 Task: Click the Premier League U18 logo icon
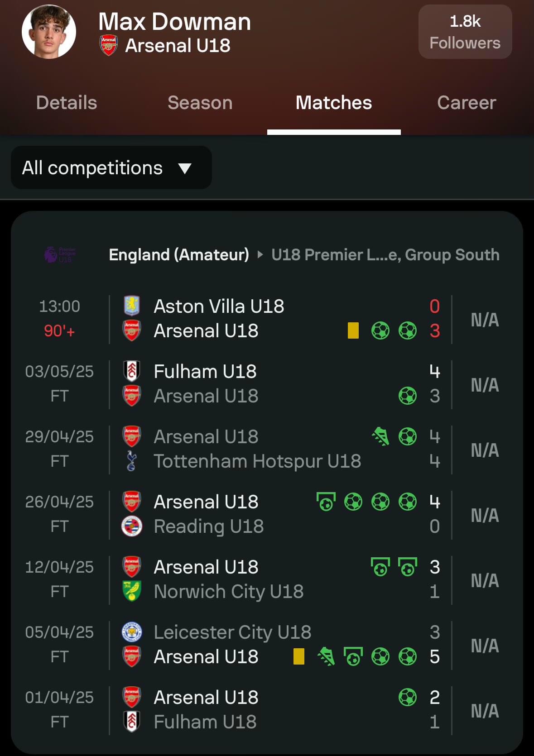60,255
